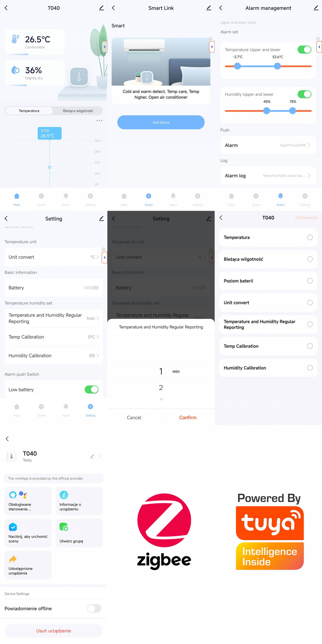The height and width of the screenshot is (644, 322).
Task: Tap the edit pencil icon on Alarm management
Action: pos(316,8)
